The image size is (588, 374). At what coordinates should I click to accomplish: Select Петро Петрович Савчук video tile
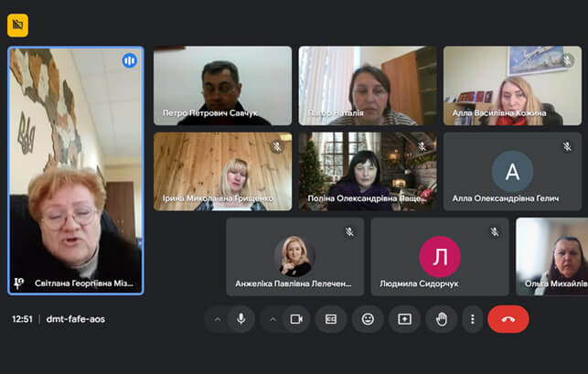tap(222, 85)
